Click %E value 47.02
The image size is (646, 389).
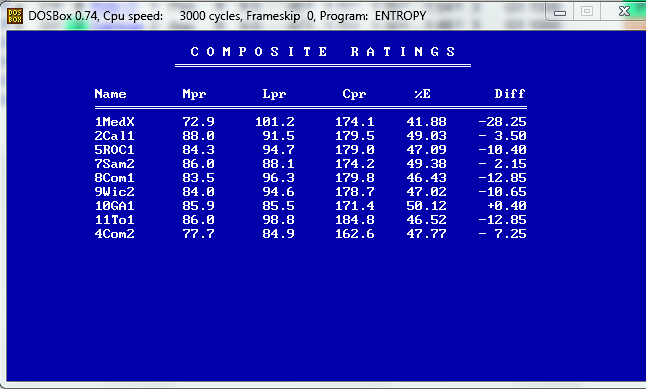point(426,192)
